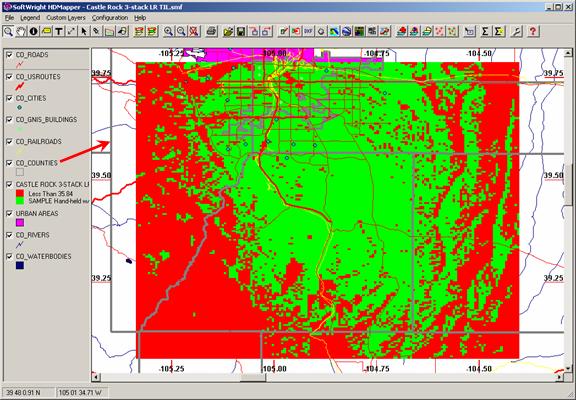Print the map with printer icon
The height and width of the screenshot is (400, 576).
(x=211, y=32)
